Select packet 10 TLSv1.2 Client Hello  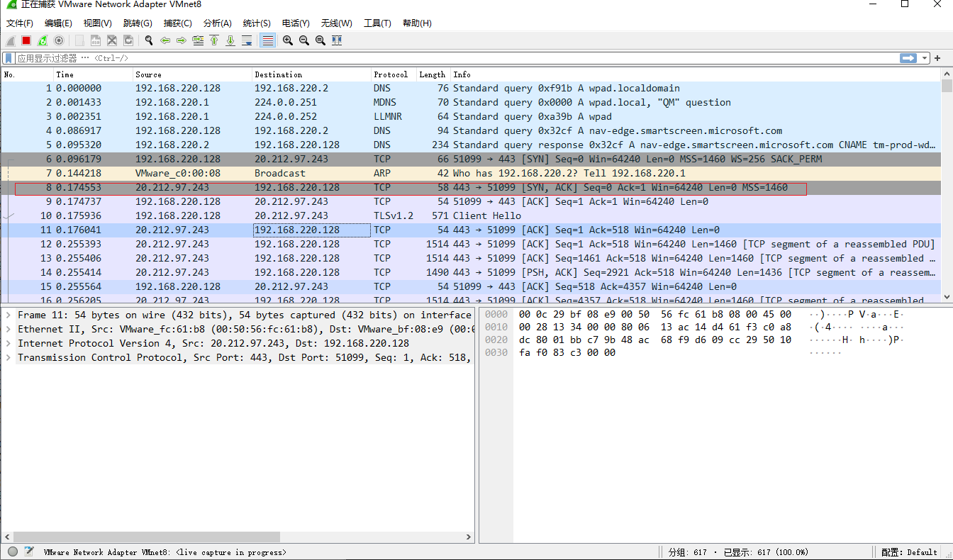(471, 215)
